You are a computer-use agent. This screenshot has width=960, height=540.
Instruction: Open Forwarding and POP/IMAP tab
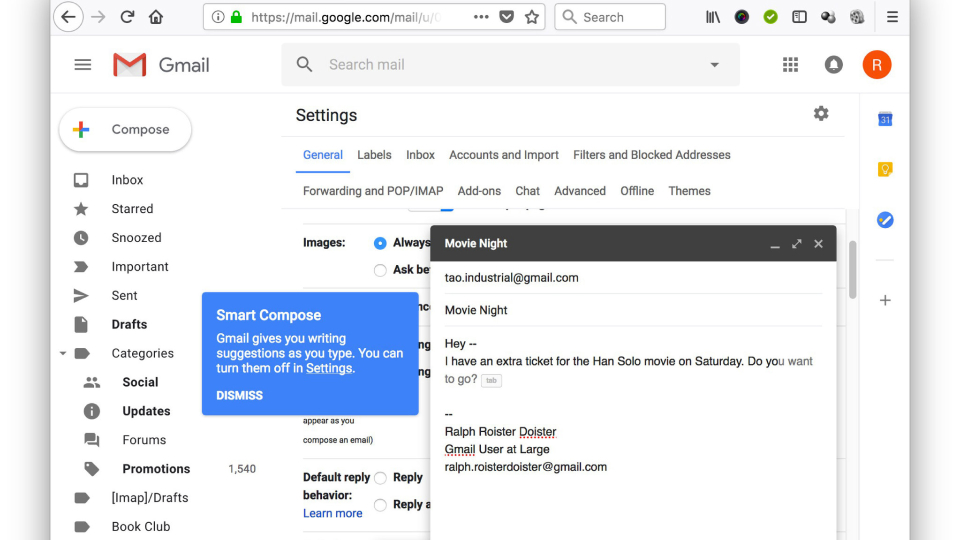(373, 191)
